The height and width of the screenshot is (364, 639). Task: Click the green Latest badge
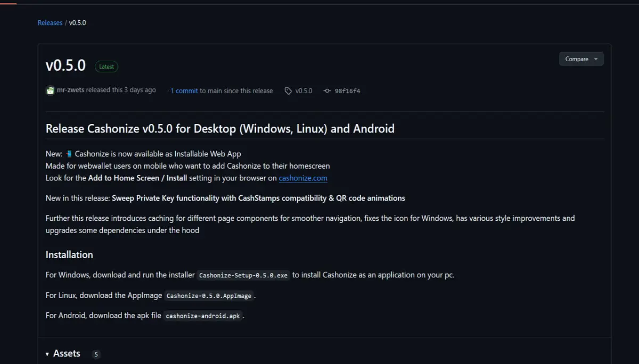pyautogui.click(x=106, y=67)
